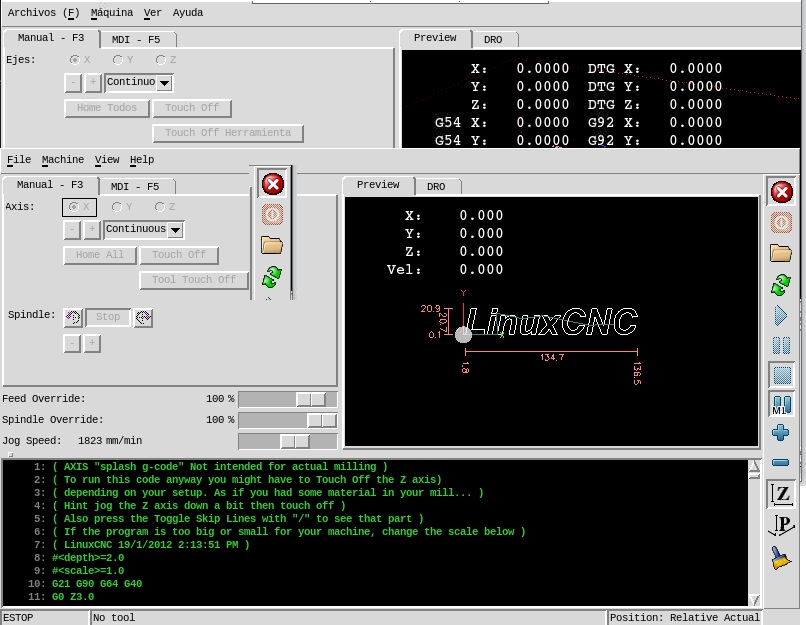Viewport: 806px width, 625px height.
Task: Switch to Manual - F3 tab in English window
Action: click(x=50, y=185)
